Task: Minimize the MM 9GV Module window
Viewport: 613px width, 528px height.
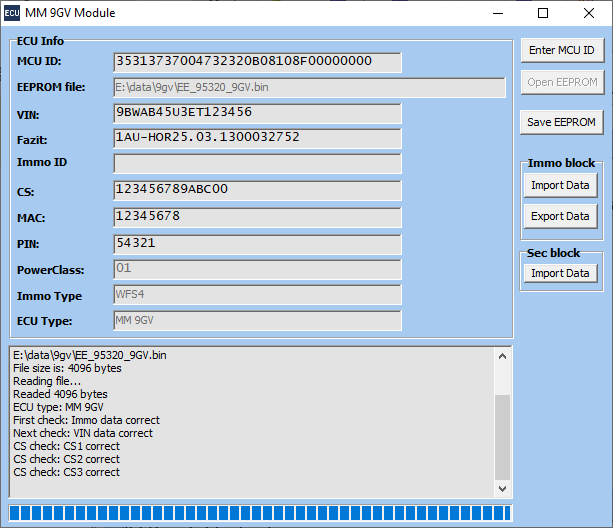Action: (x=497, y=13)
